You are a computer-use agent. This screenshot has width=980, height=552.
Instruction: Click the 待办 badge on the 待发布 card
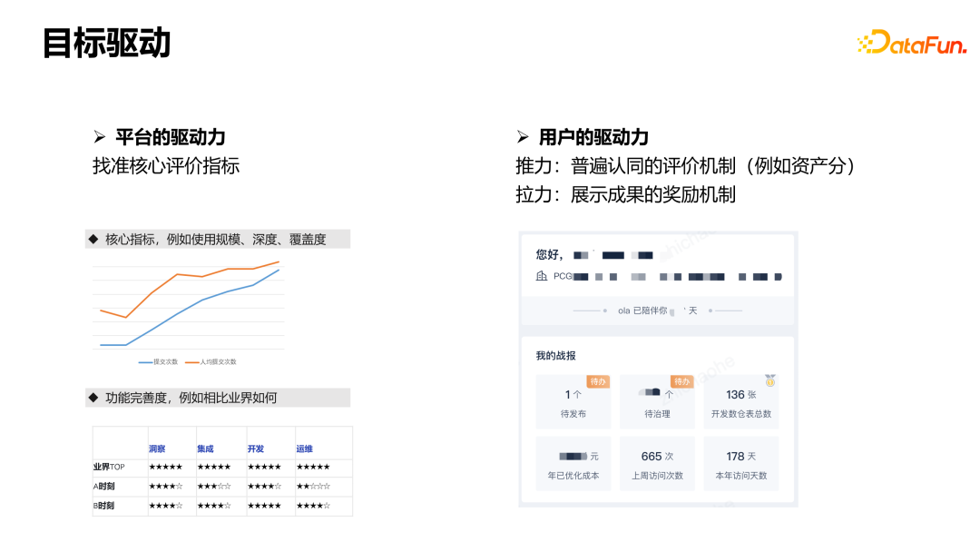(x=598, y=381)
